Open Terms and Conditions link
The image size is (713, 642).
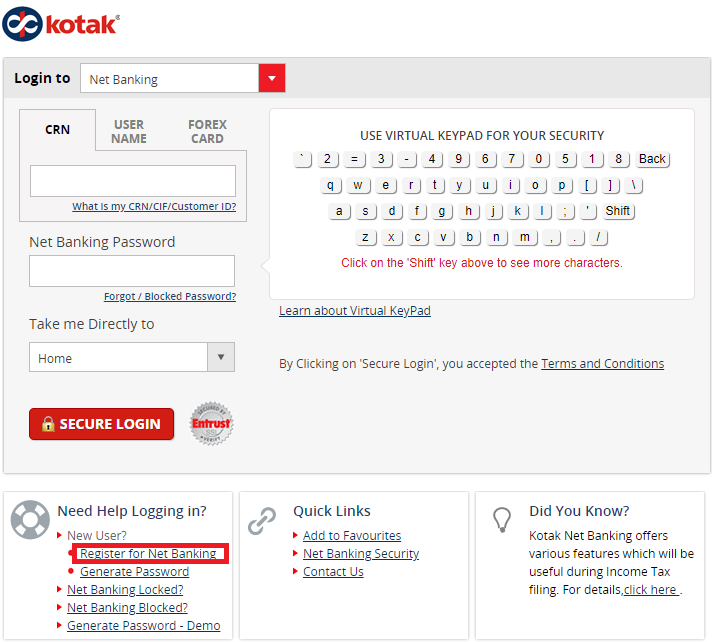603,364
